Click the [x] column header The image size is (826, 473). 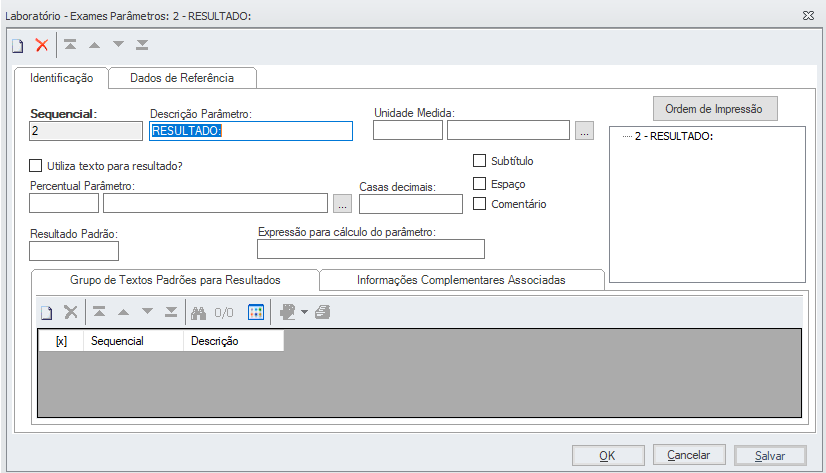pos(62,341)
